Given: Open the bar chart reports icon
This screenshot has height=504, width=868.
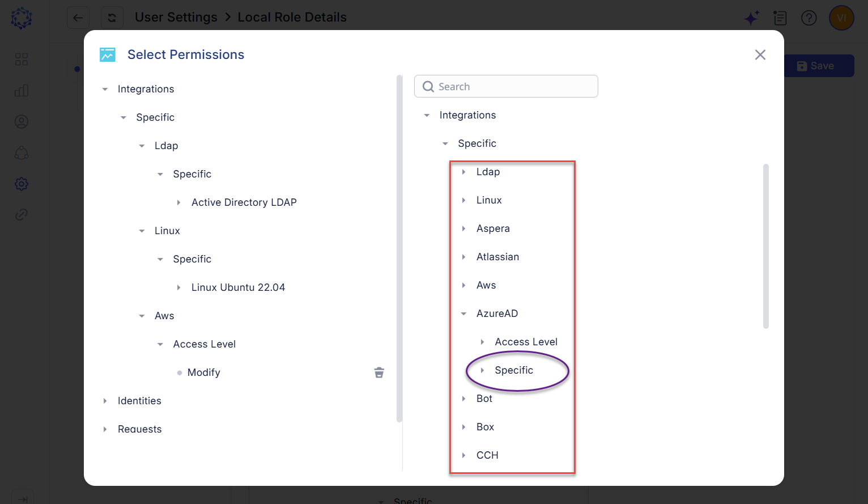Looking at the screenshot, I should tap(22, 91).
